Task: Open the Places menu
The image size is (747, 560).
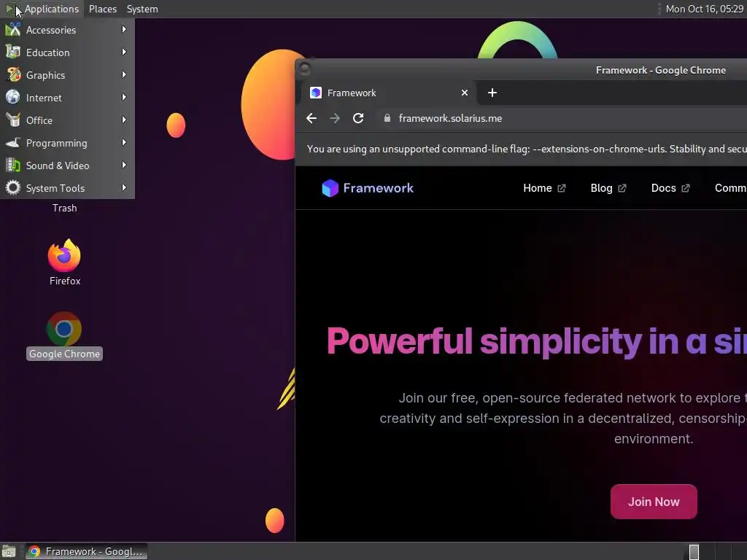Action: pos(102,9)
